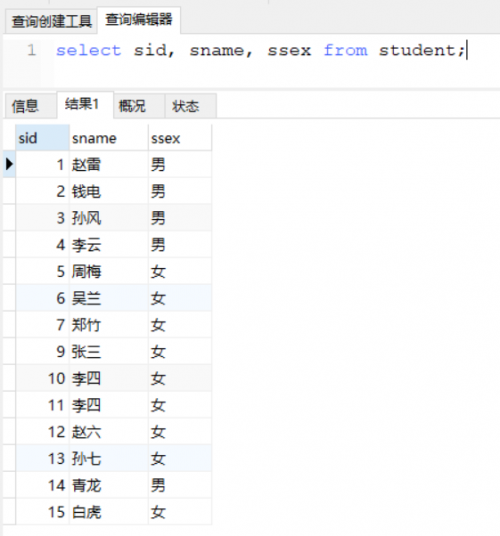Click line number 1 in editor gutter
This screenshot has height=536, width=500.
[x=32, y=51]
